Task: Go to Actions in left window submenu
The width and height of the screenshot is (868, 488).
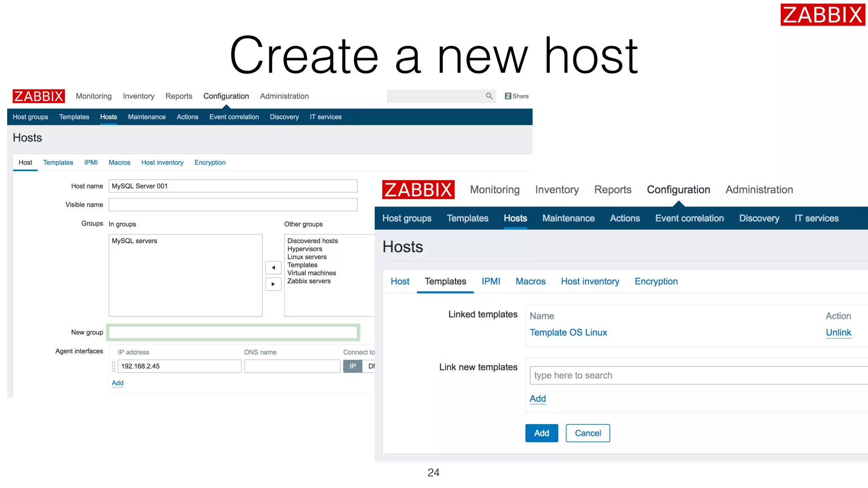Action: 187,117
